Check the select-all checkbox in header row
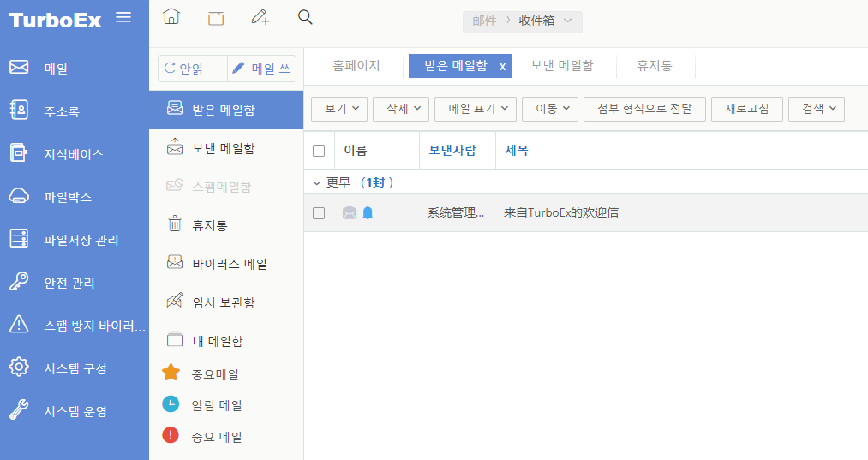Screen dimensions: 868x460 coord(319,151)
